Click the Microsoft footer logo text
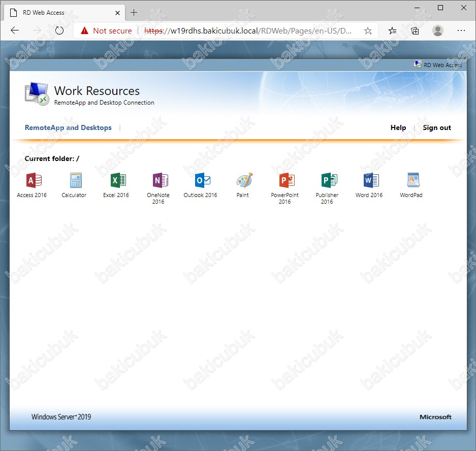 coord(435,417)
